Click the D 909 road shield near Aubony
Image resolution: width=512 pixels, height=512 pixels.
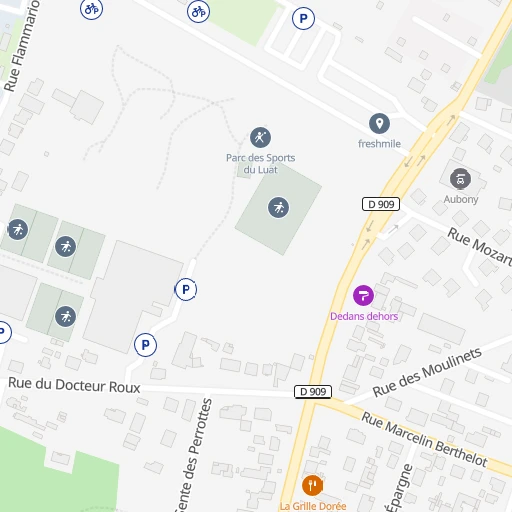pyautogui.click(x=381, y=204)
